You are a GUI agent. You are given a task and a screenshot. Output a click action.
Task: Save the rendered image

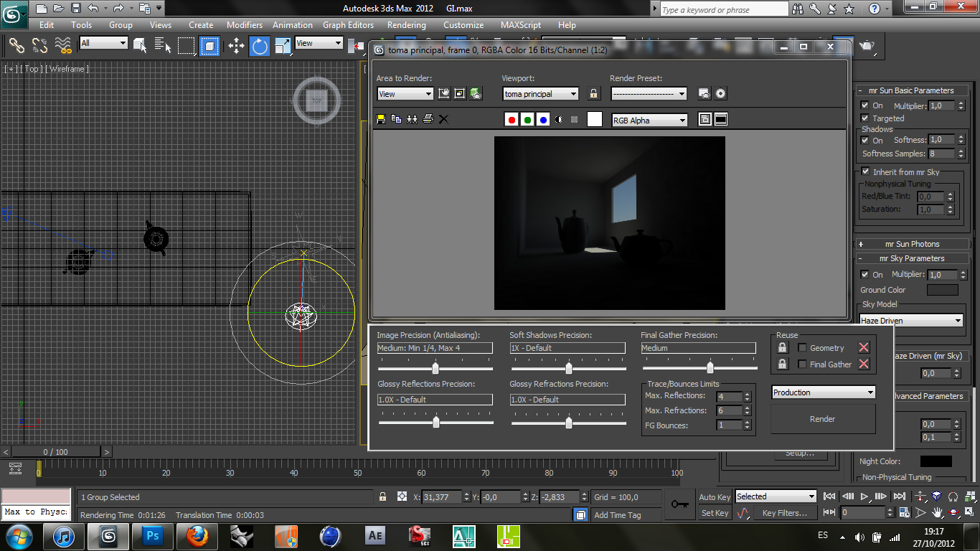[x=380, y=118]
